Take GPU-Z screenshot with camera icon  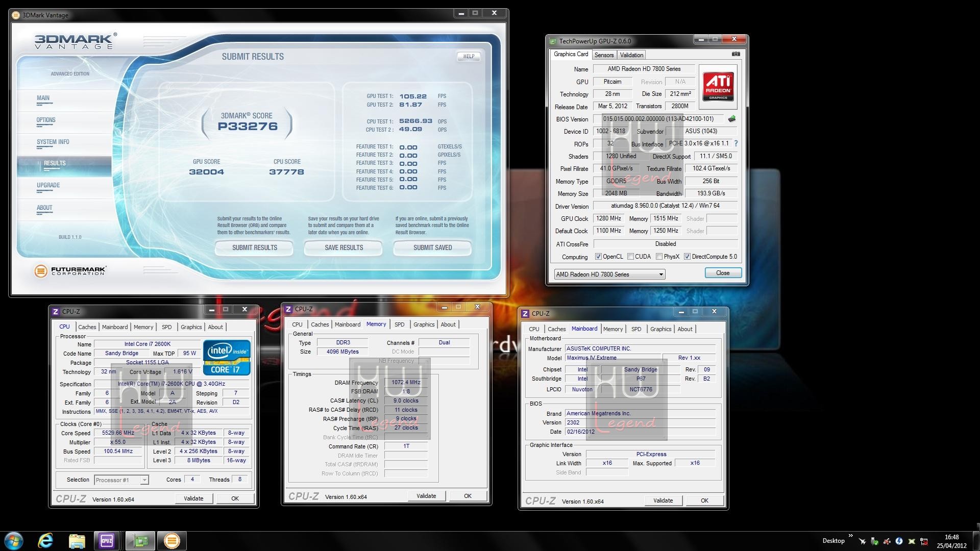tap(736, 54)
